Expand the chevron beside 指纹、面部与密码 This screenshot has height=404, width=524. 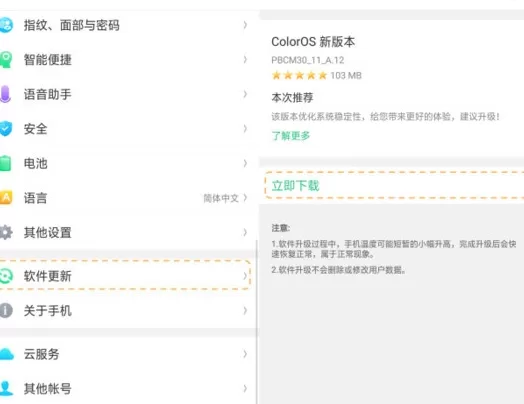(245, 25)
